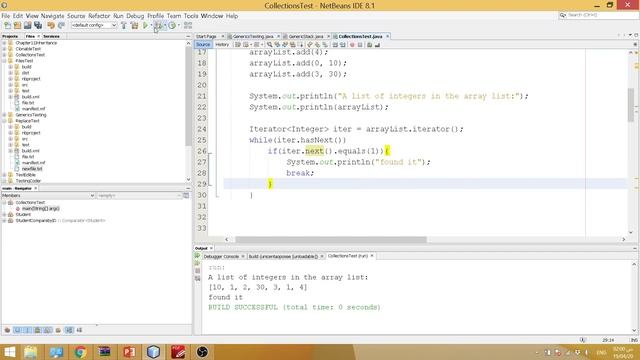This screenshot has height=360, width=640.
Task: Click the editor vertical scrollbar
Action: [631, 105]
